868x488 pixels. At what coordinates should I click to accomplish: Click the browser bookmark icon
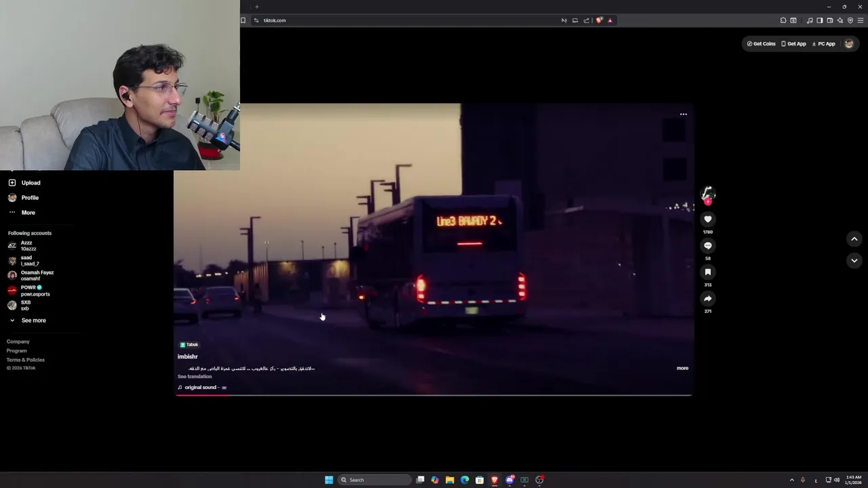243,20
